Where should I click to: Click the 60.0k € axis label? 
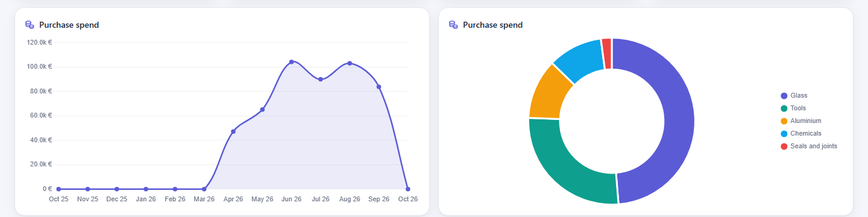(x=41, y=115)
